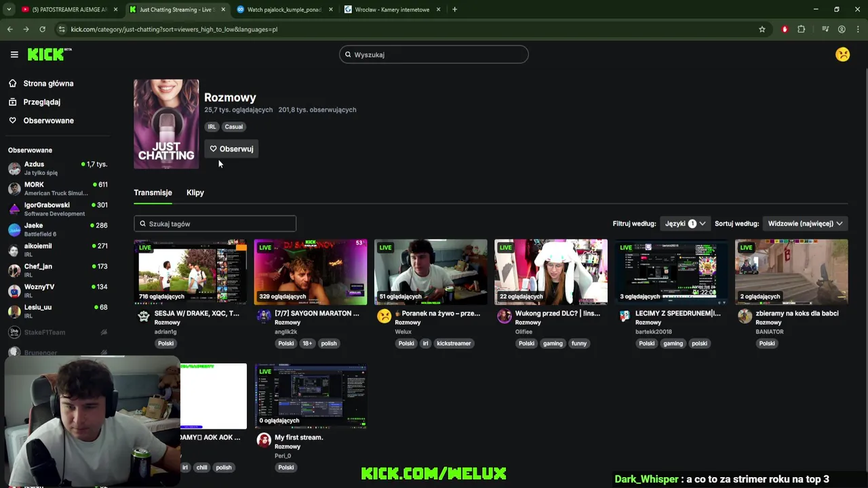Screen dimensions: 868x488
Task: Close the Just Chatting browser tab
Action: (x=223, y=9)
